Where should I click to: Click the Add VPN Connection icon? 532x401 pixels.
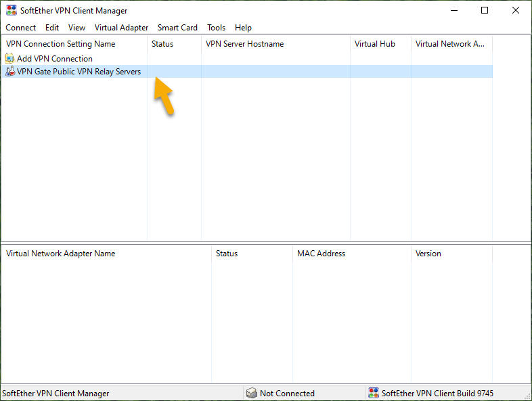pos(10,59)
